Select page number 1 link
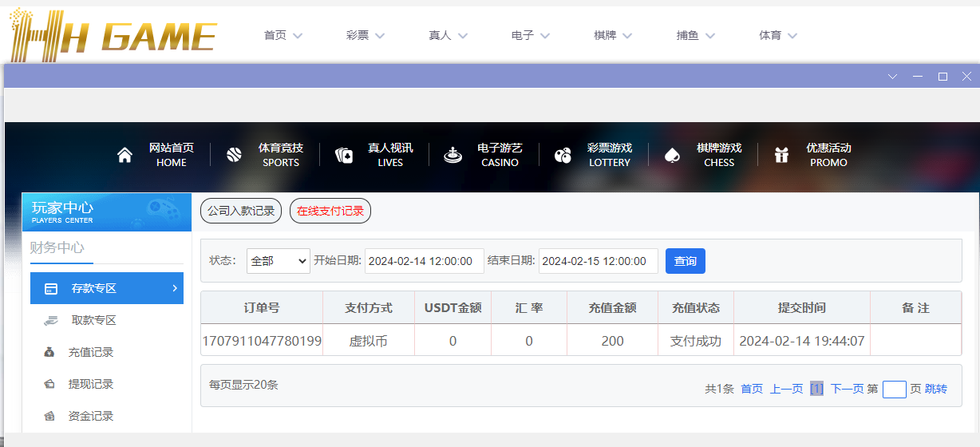 816,389
